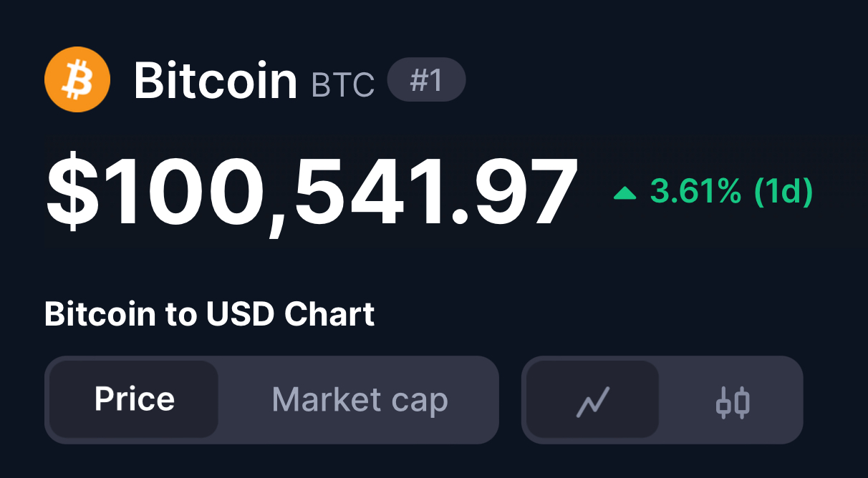
Task: Select the Price tab
Action: (x=134, y=399)
